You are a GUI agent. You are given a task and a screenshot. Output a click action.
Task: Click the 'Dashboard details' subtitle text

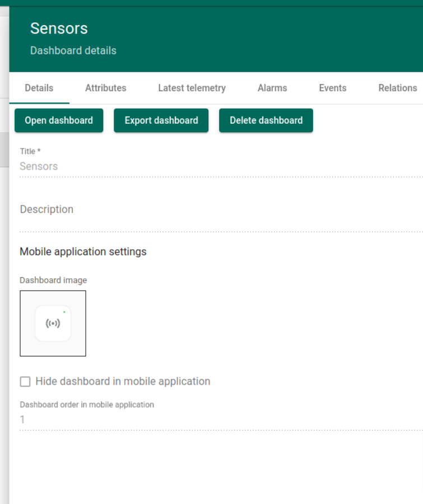click(x=73, y=50)
